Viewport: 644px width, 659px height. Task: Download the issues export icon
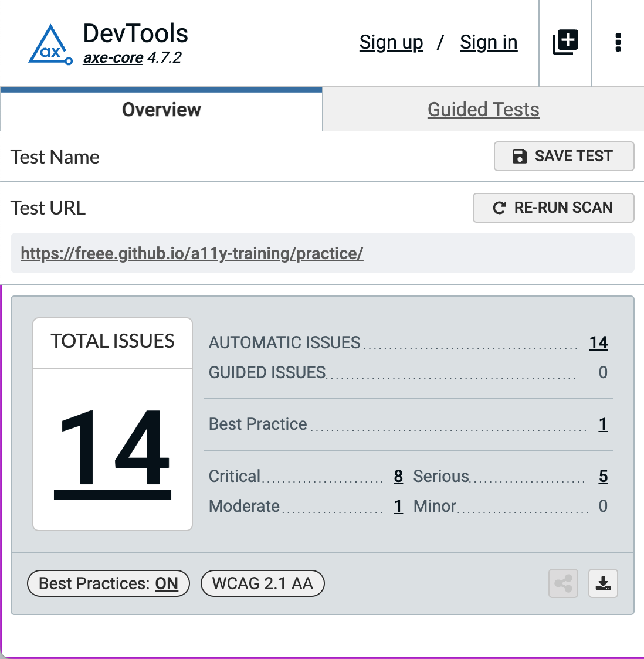click(x=603, y=583)
